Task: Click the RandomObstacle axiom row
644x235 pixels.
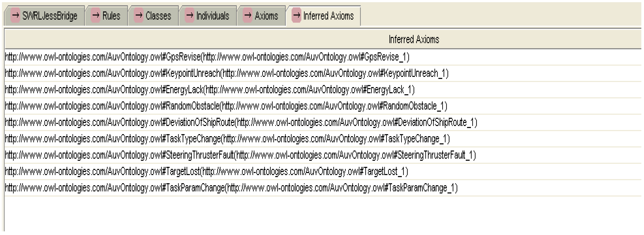Action: coord(226,106)
